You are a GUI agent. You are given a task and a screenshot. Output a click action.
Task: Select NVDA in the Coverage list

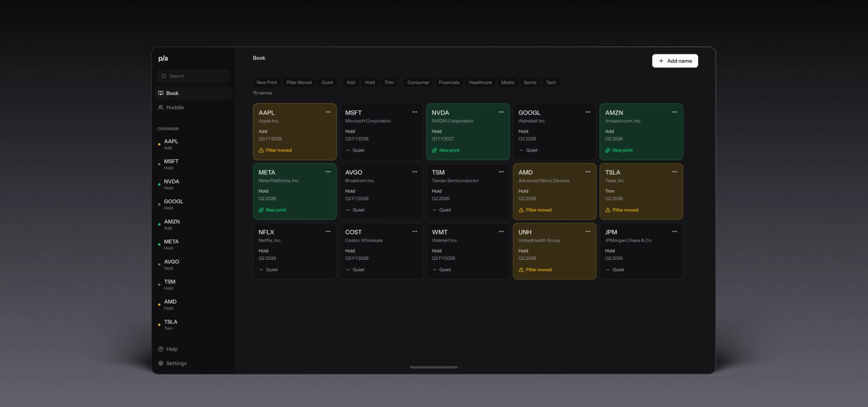[x=193, y=184]
